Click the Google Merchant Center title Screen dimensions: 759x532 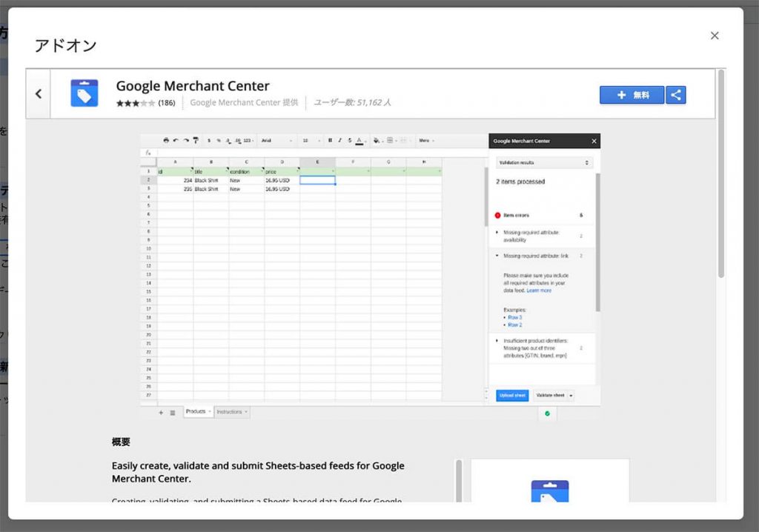click(x=193, y=86)
